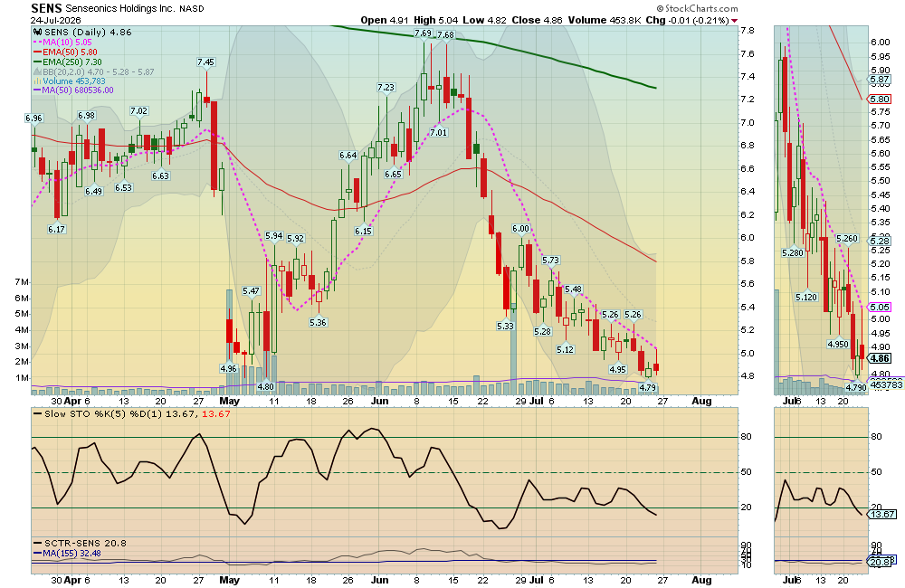Click the 6.64 price label
The image size is (905, 588).
click(348, 155)
